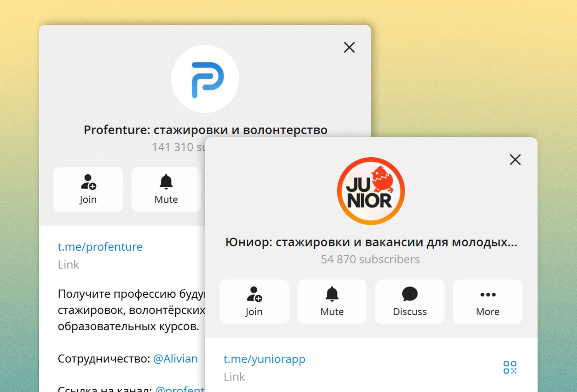
Task: Click the Profenture blue P logo
Action: [205, 79]
